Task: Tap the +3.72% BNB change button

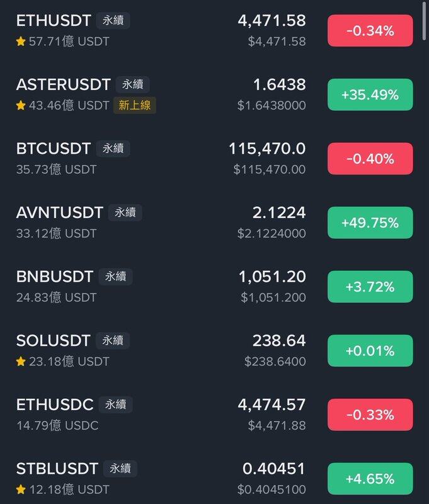Action: pyautogui.click(x=370, y=287)
